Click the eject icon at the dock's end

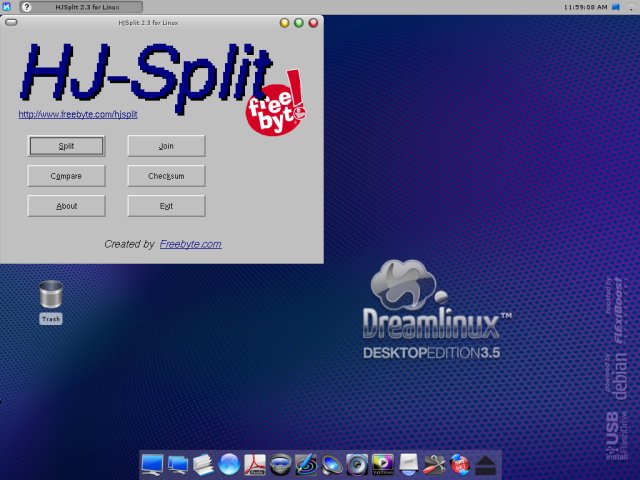pyautogui.click(x=485, y=465)
